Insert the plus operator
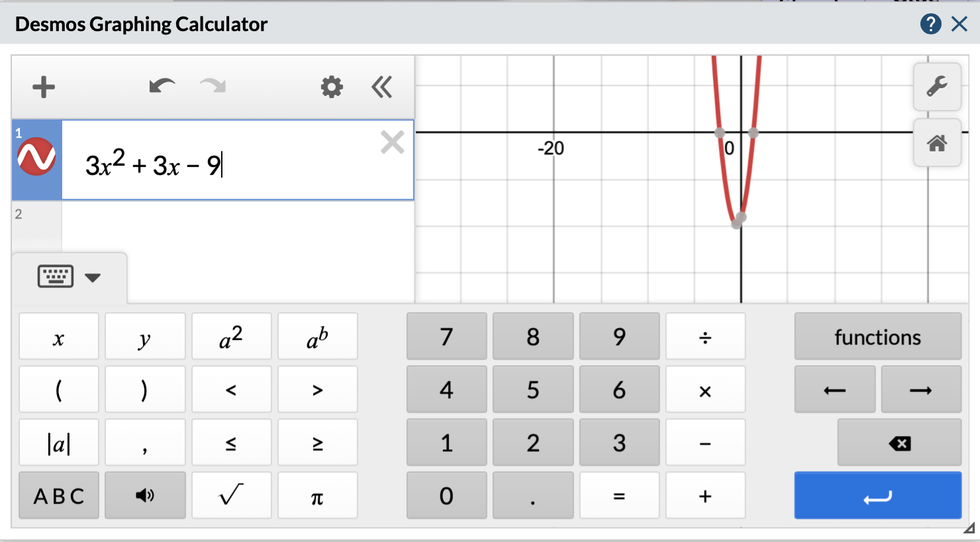This screenshot has width=980, height=542. click(x=706, y=496)
